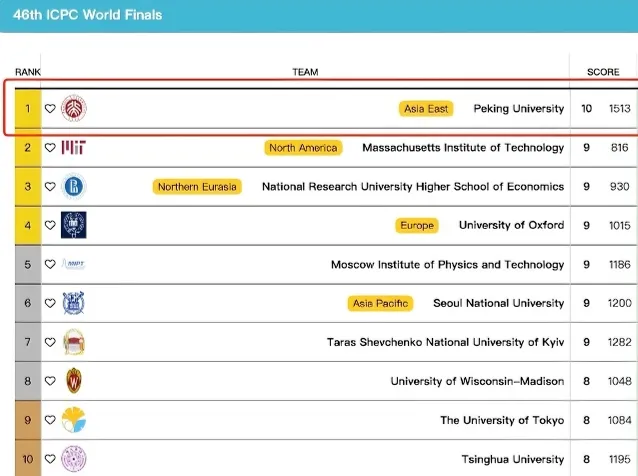Select the North America region badge

coord(303,148)
